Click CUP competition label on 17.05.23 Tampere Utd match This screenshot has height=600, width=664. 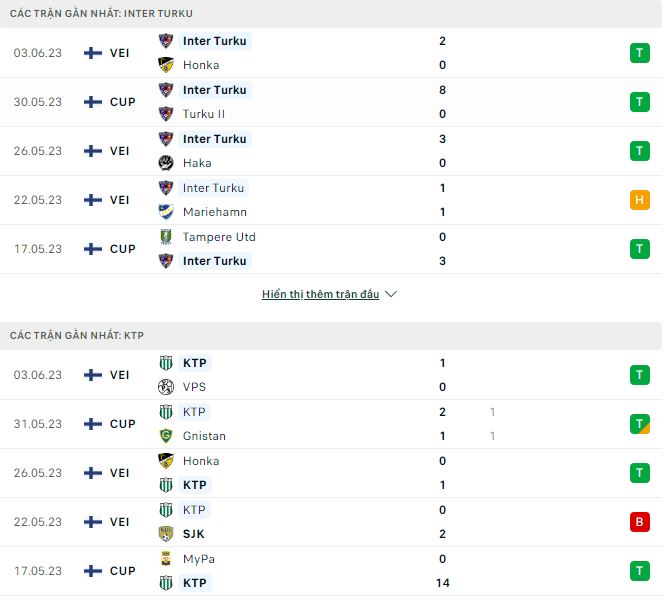pos(123,249)
